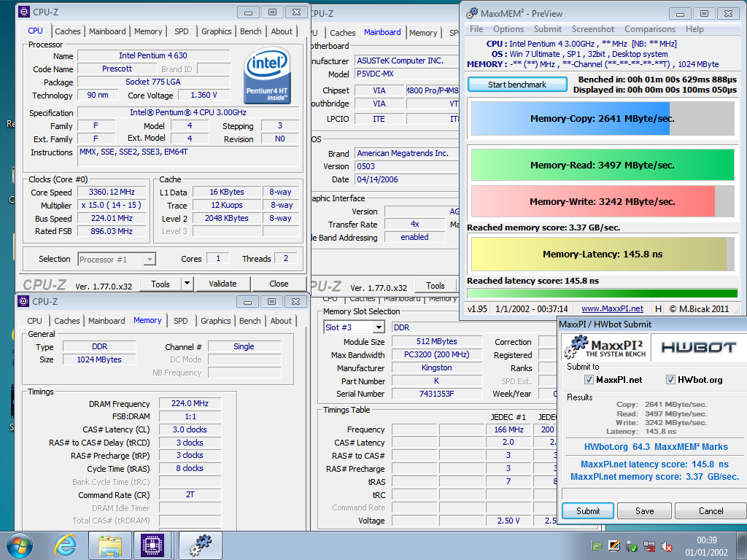Select Graphics tab in Memory CPU-Z window
The height and width of the screenshot is (560, 747).
pyautogui.click(x=216, y=321)
